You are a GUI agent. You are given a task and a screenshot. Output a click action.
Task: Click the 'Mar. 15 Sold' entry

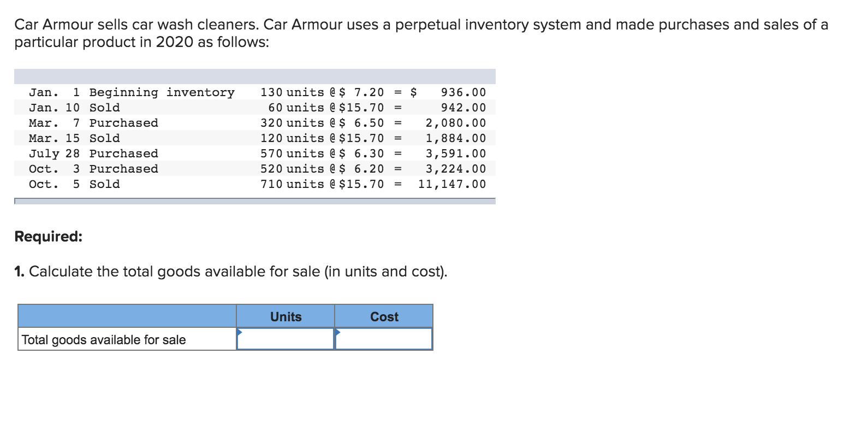coord(74,138)
